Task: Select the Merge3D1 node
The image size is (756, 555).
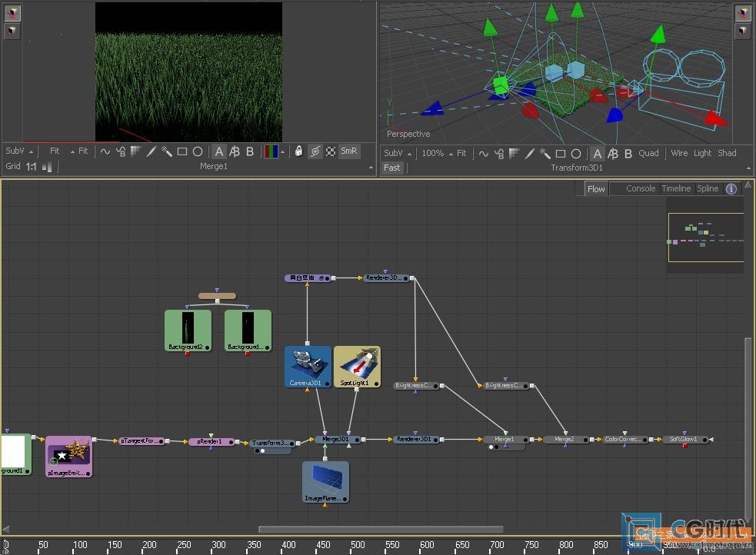Action: point(338,440)
